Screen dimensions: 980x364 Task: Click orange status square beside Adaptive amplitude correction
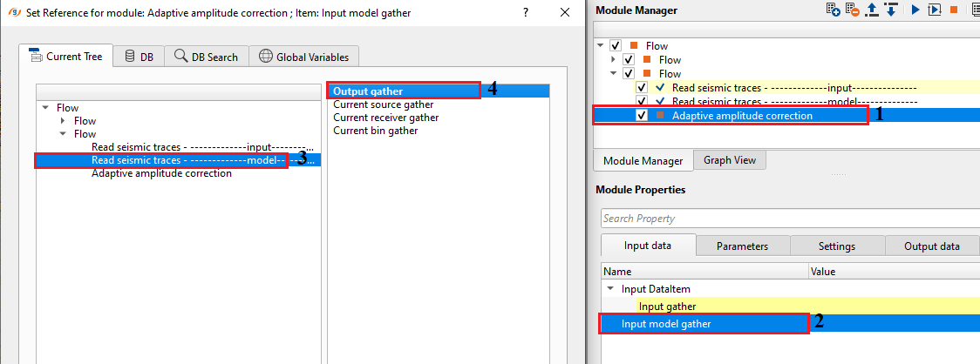[x=660, y=116]
